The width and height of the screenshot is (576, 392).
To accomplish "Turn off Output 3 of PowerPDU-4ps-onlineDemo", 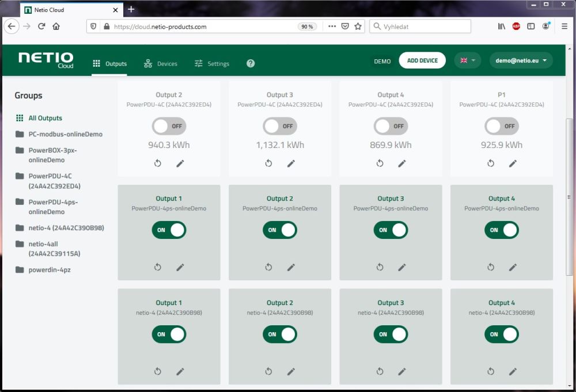I will 391,230.
